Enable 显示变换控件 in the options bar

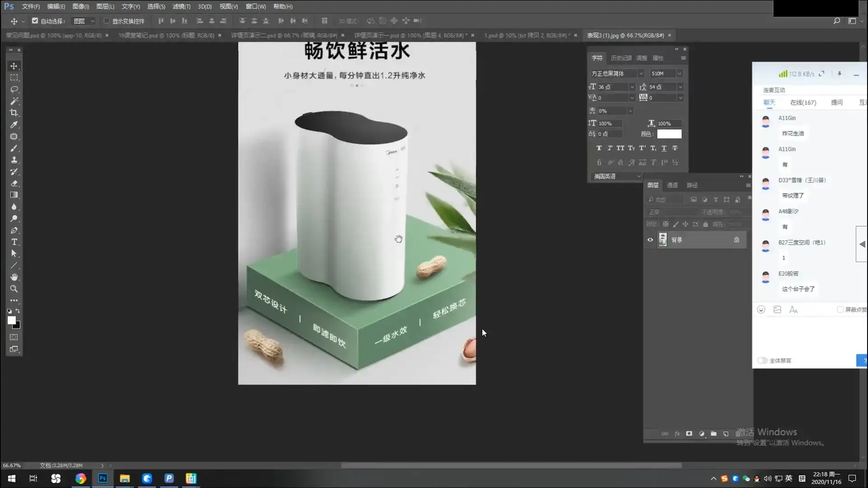(x=106, y=21)
